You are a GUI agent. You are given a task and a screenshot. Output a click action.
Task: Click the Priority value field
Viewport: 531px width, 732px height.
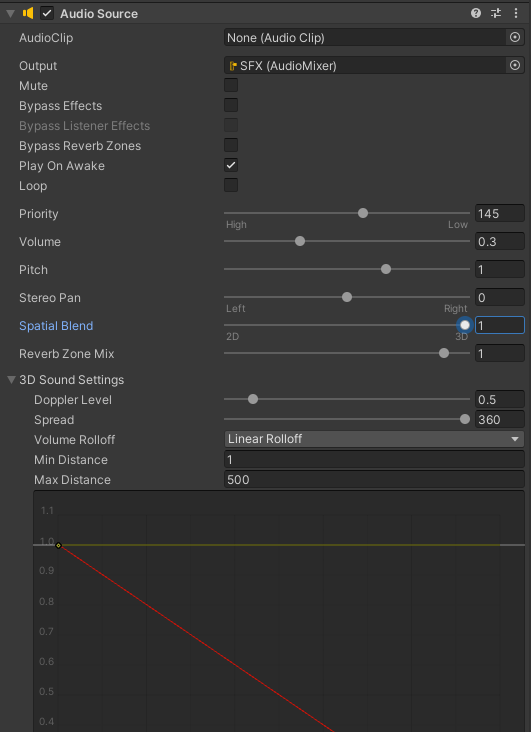point(500,213)
